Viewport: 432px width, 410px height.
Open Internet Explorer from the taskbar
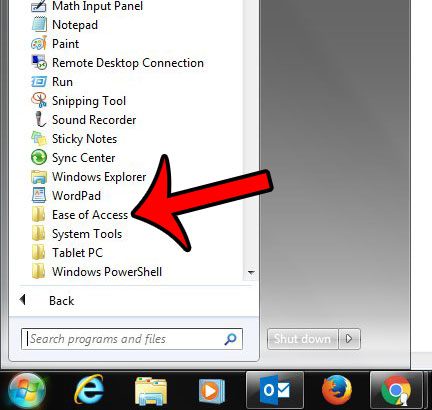(x=89, y=389)
